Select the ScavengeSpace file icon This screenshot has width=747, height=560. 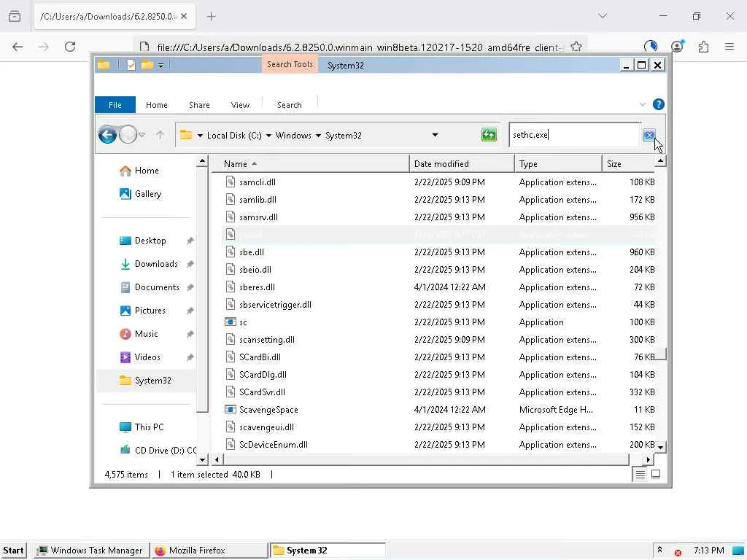(x=231, y=410)
